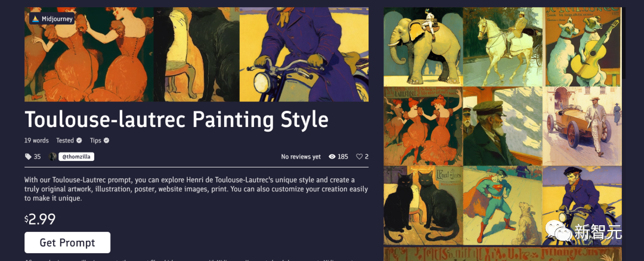Open the Superman with dog image
Screen dimensions: 644x261
tap(503, 206)
